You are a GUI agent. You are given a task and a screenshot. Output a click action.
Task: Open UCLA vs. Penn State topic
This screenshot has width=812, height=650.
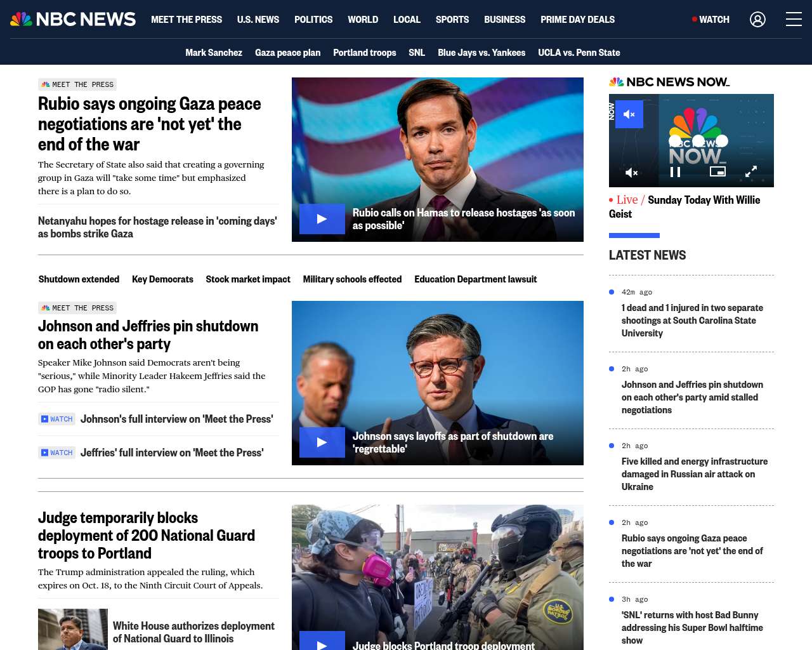pos(579,53)
